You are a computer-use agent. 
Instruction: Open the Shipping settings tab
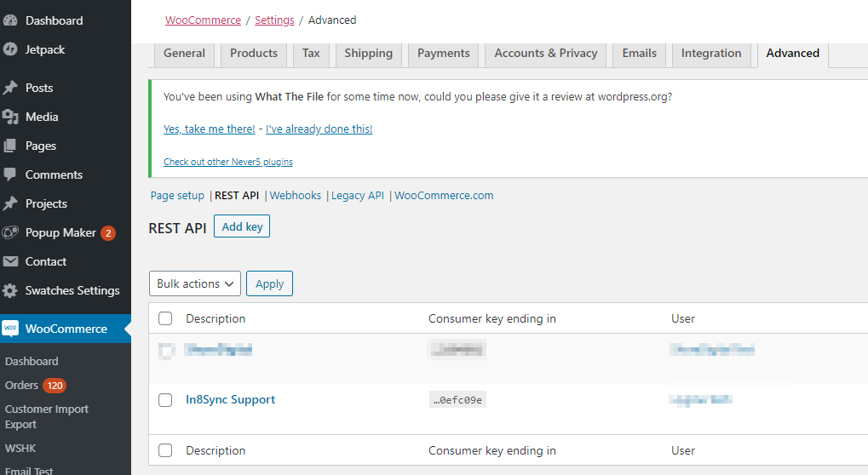tap(368, 53)
